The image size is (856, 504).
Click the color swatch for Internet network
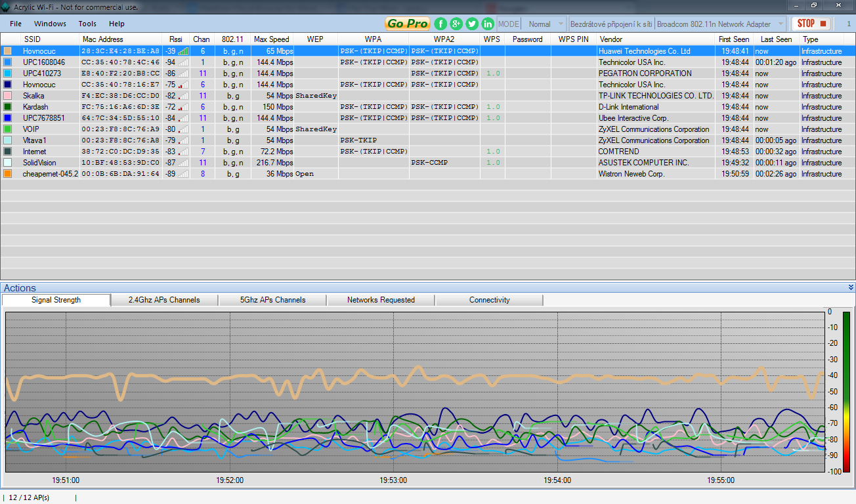pyautogui.click(x=7, y=152)
